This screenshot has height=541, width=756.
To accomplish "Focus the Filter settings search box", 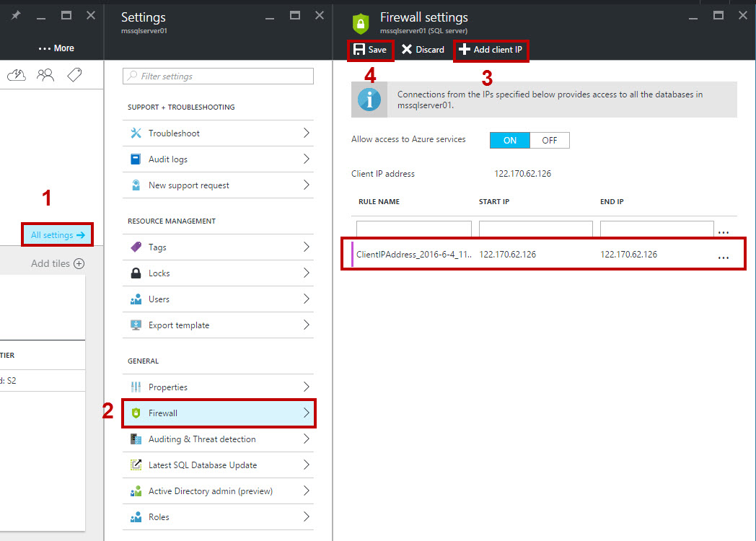I will coord(218,76).
